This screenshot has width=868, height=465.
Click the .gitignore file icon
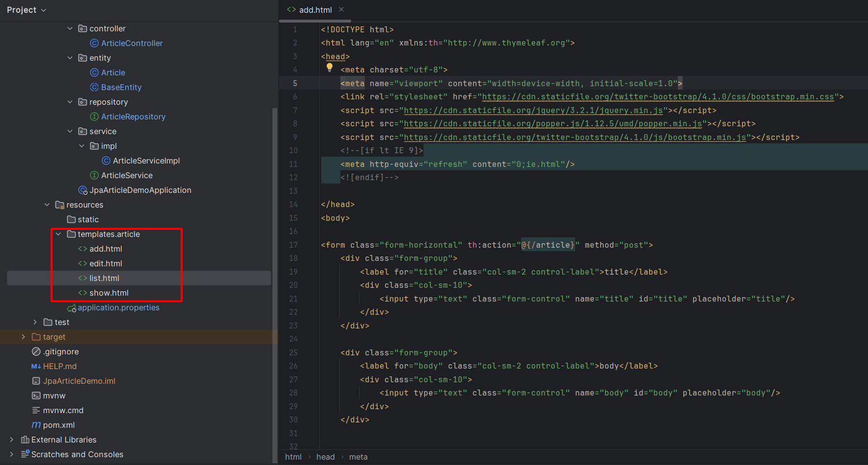pyautogui.click(x=36, y=351)
